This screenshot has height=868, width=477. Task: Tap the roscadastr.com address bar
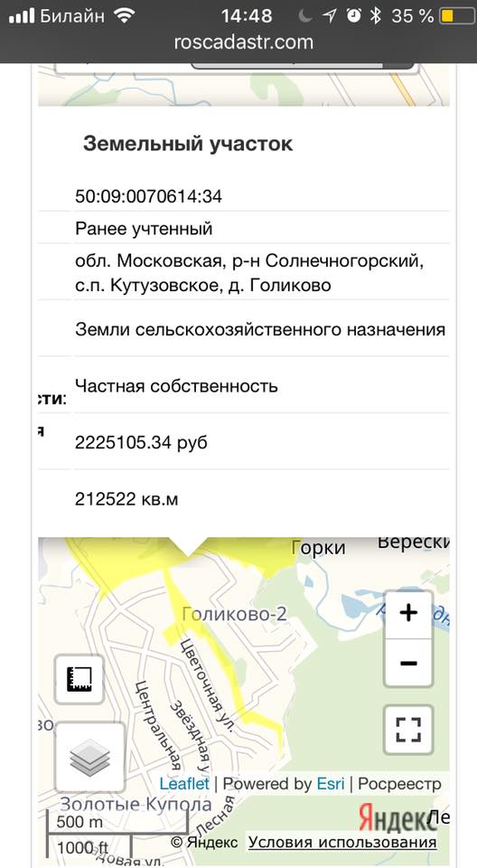pyautogui.click(x=244, y=42)
